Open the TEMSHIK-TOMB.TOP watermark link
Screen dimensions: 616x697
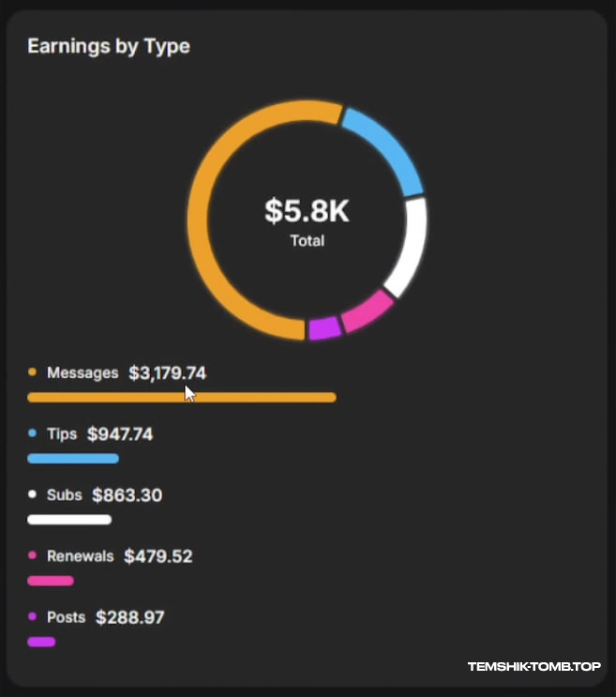point(533,667)
